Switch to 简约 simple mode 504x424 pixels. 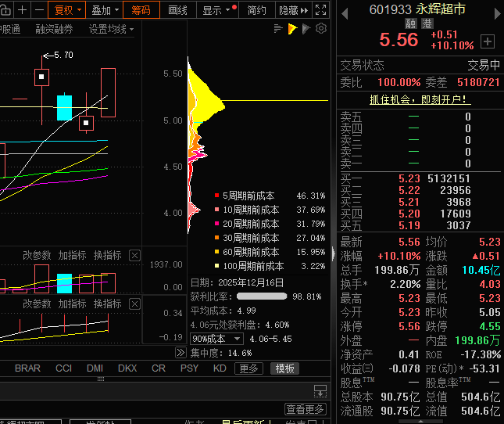click(x=256, y=10)
